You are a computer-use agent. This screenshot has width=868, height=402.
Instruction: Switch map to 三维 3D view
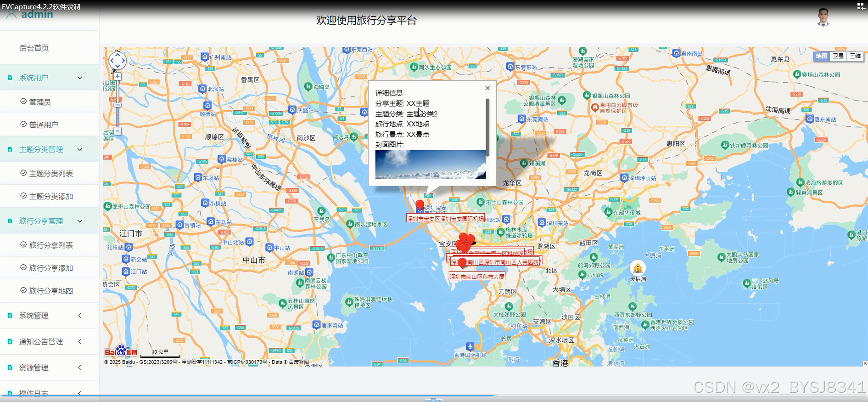pos(855,56)
